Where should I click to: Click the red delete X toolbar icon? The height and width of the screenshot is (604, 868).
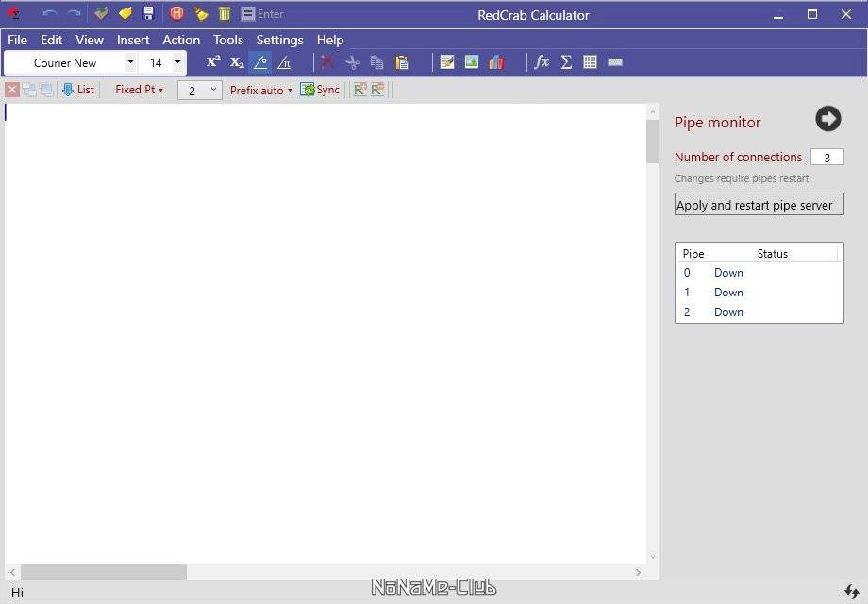[326, 62]
